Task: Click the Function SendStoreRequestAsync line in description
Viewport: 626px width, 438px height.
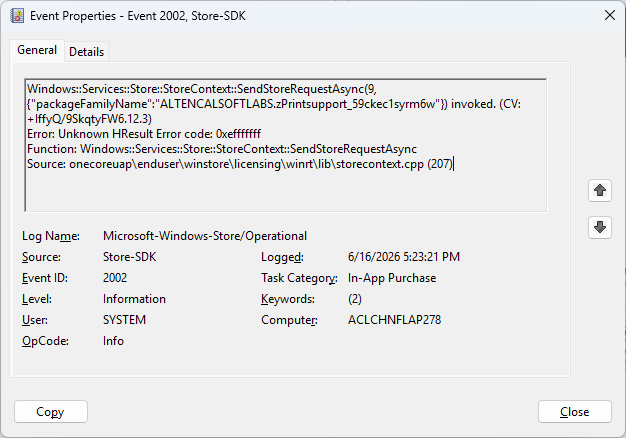Action: 222,149
